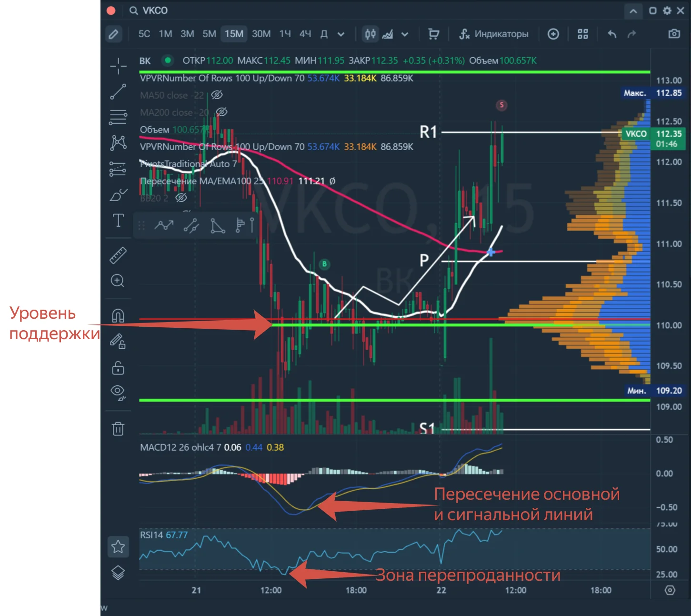Viewport: 691px width, 616px height.
Task: Open chart settings gear in title bar
Action: click(x=667, y=10)
